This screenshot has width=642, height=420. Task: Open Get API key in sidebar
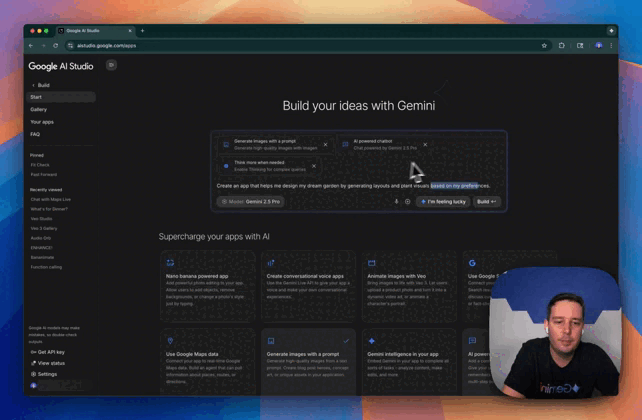click(50, 352)
